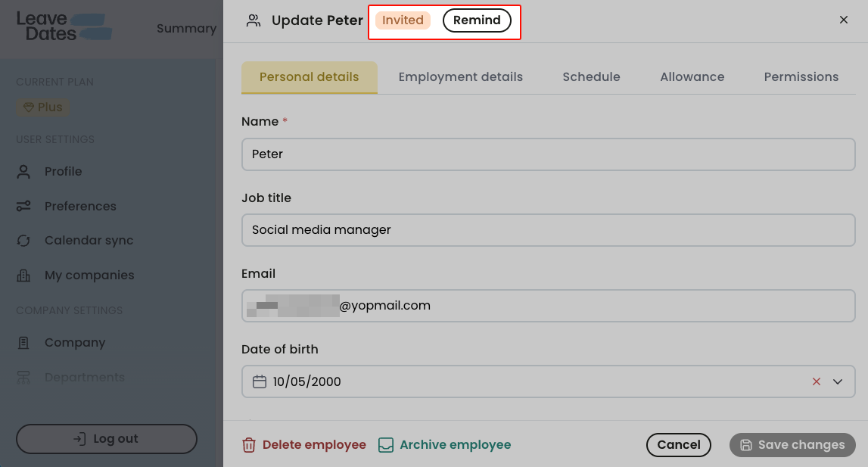868x467 pixels.
Task: Switch to the Employment details tab
Action: pos(460,76)
